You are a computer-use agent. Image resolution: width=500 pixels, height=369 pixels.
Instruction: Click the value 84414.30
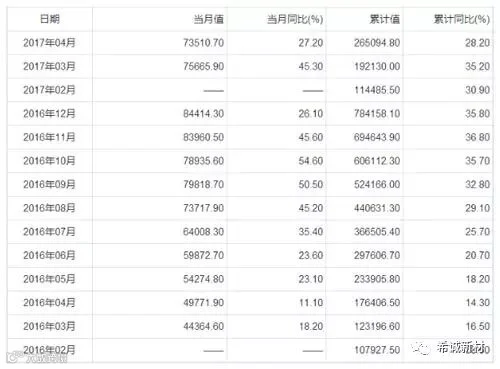pyautogui.click(x=203, y=114)
